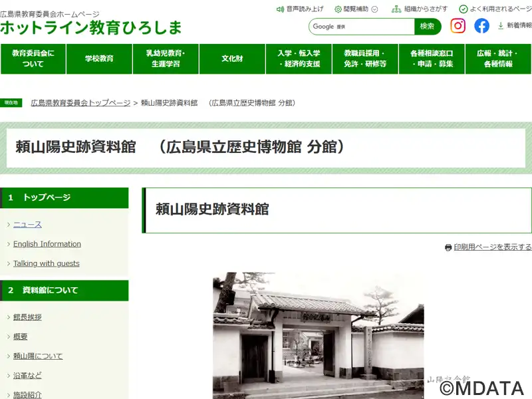Open the 各種相談窓口・申請・募集 menu
Viewport: 532px width, 399px height.
click(432, 59)
